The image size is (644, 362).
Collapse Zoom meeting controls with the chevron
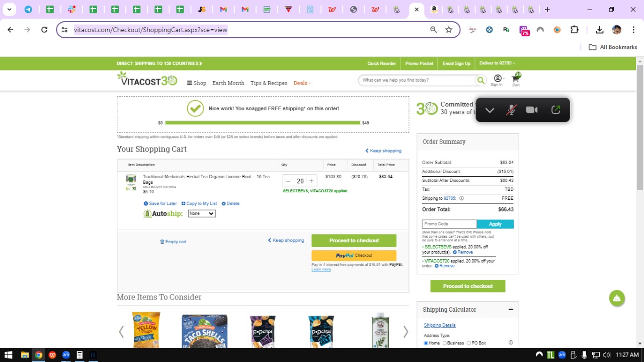pyautogui.click(x=490, y=110)
